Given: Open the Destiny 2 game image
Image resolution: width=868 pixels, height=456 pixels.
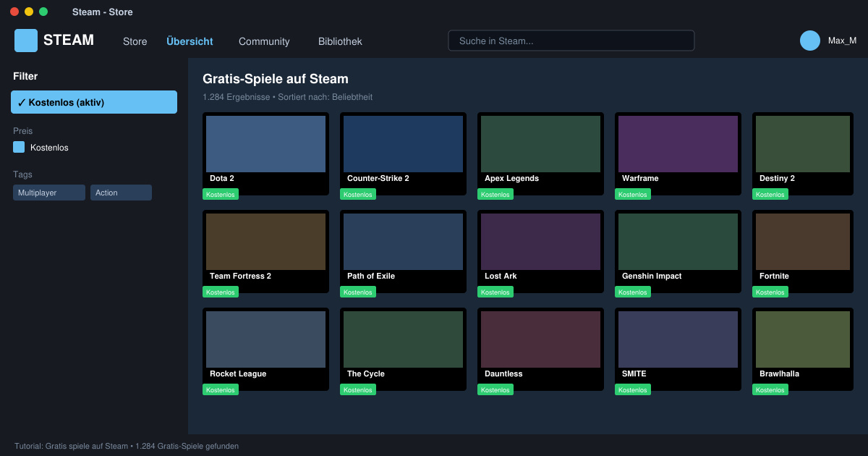Looking at the screenshot, I should click(x=803, y=144).
